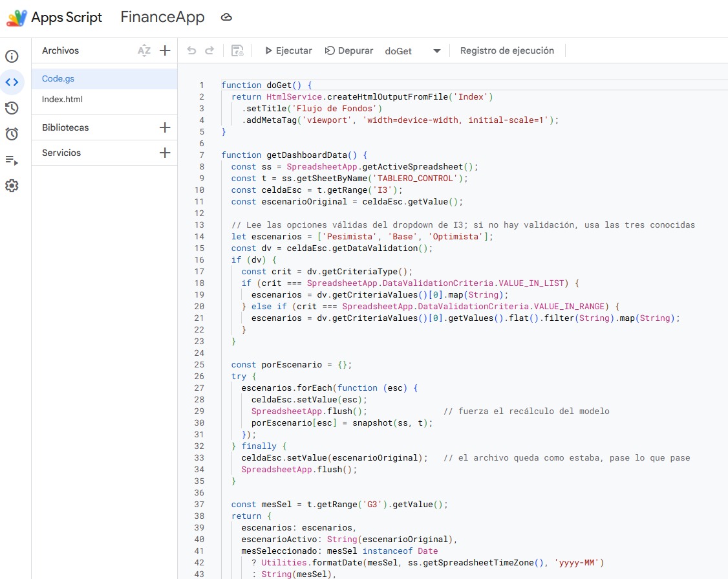Click line number 37 in the gutter
This screenshot has width=728, height=579.
[199, 504]
